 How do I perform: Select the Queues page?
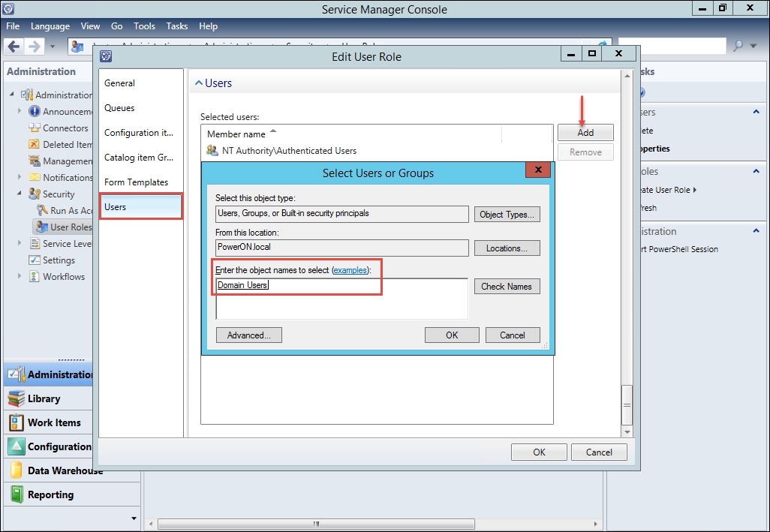pos(141,107)
